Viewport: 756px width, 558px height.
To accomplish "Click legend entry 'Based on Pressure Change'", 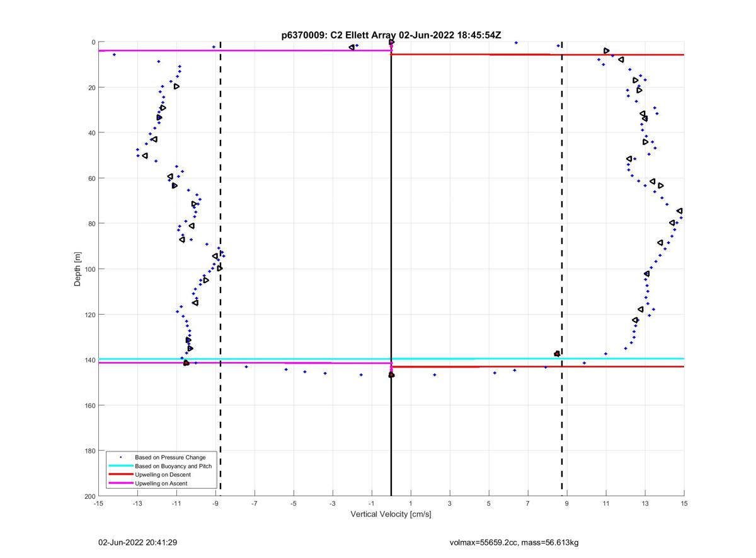I will 170,457.
